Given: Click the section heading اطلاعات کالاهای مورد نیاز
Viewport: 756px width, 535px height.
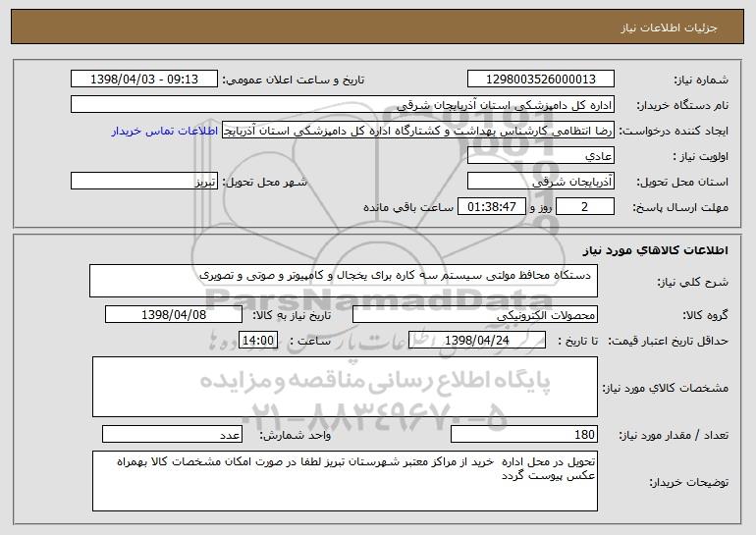Looking at the screenshot, I should click(x=655, y=250).
